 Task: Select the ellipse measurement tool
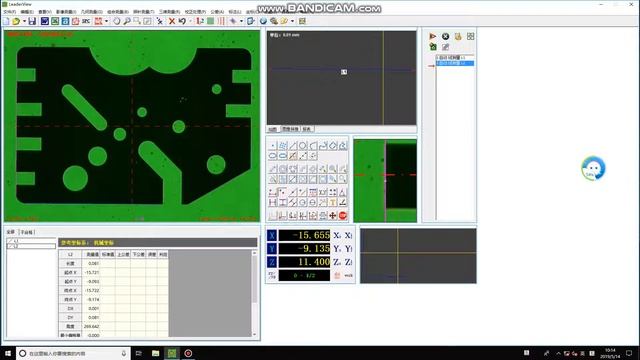coord(273,156)
